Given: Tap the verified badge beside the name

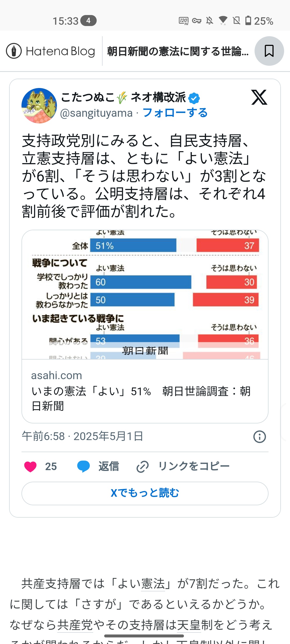Looking at the screenshot, I should 194,98.
